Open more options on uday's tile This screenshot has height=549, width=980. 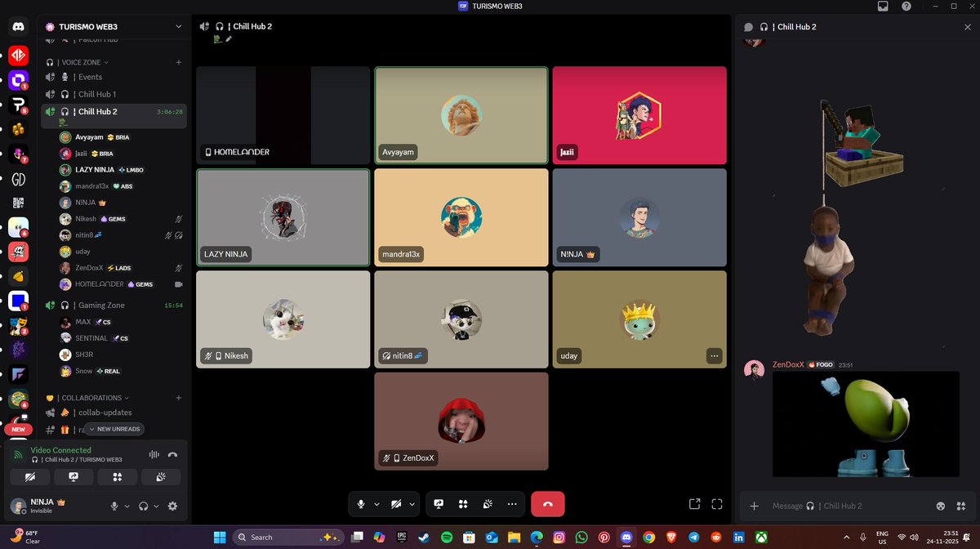(x=715, y=355)
